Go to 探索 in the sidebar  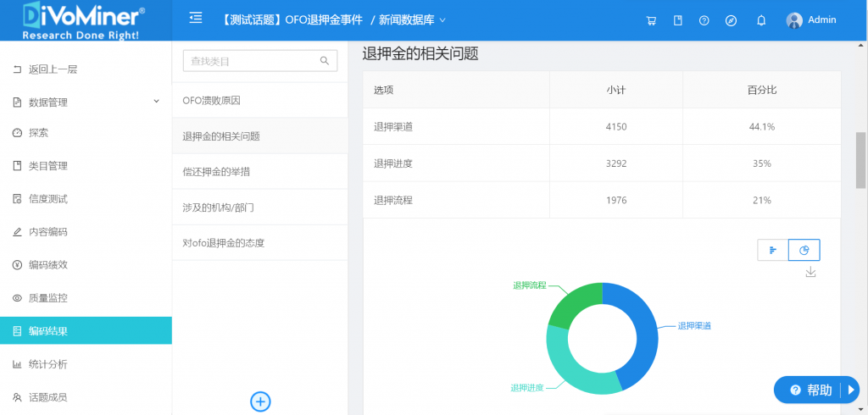point(86,133)
